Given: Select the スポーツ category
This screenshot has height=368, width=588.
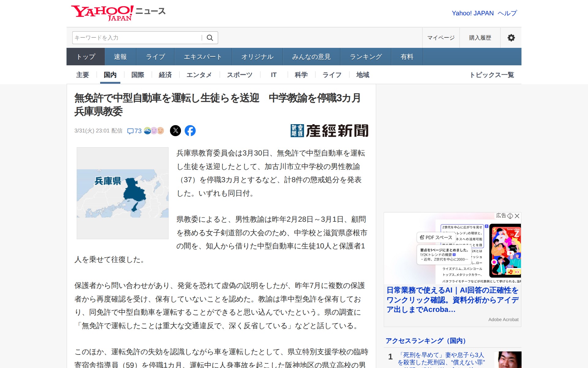Looking at the screenshot, I should [x=239, y=75].
